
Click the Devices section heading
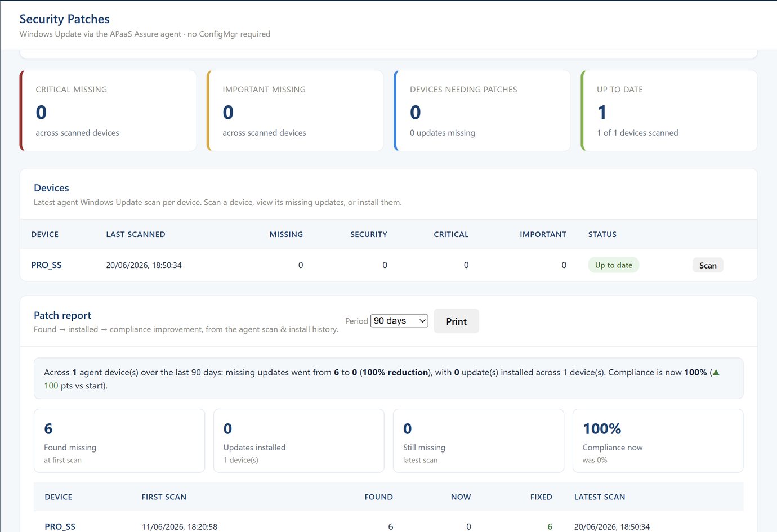tap(51, 188)
